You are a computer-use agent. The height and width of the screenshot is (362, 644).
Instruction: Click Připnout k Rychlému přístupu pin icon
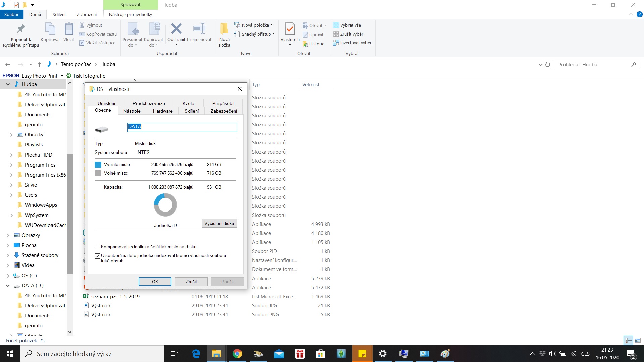click(21, 29)
